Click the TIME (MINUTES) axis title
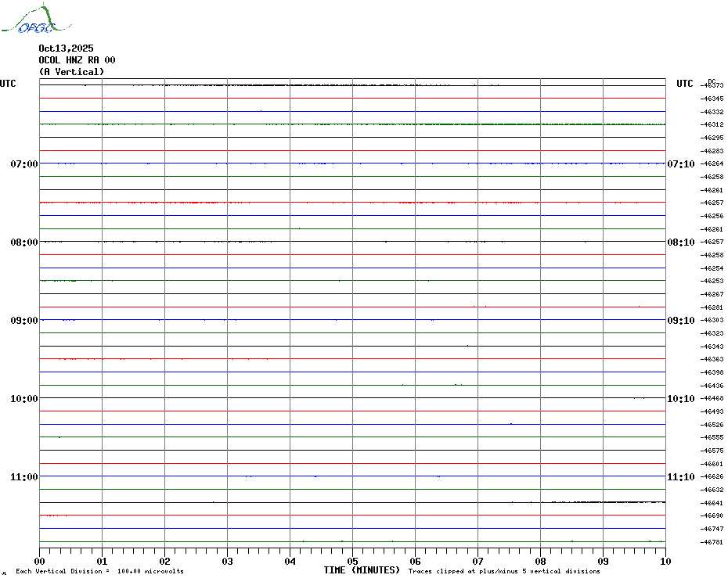The width and height of the screenshot is (728, 582). pyautogui.click(x=362, y=570)
